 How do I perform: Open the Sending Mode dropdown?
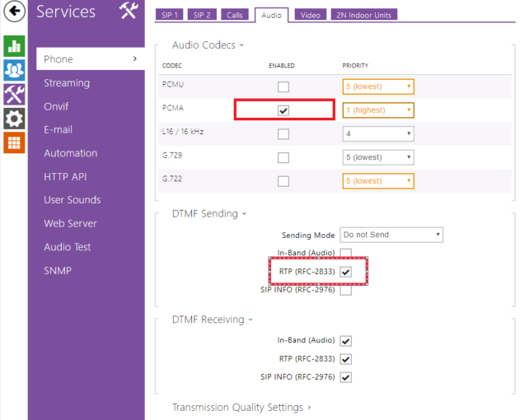click(x=392, y=235)
